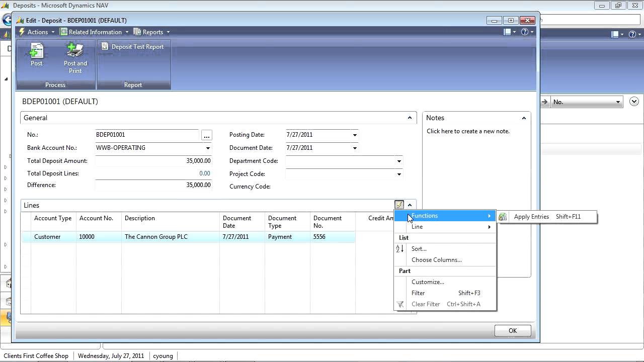Open the Line submenu
This screenshot has height=362, width=644.
tap(445, 227)
